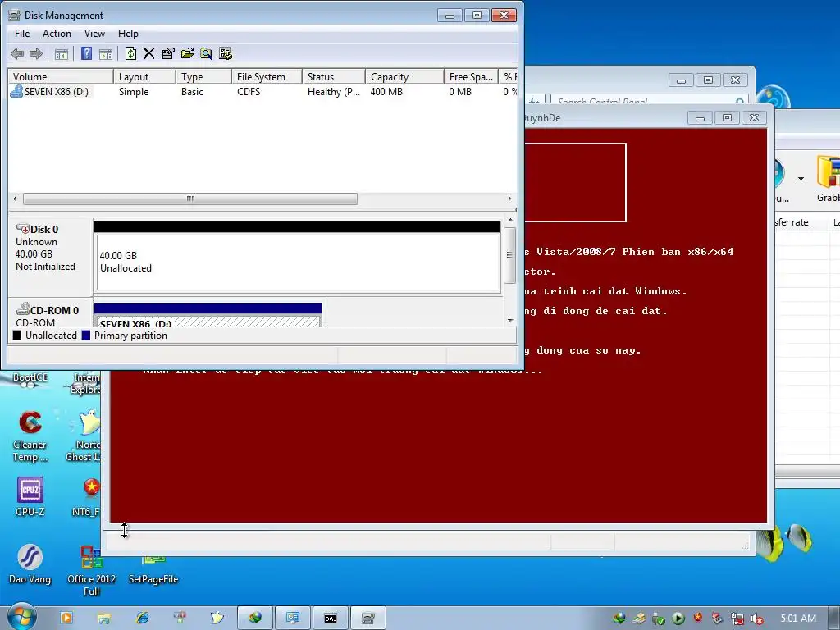Open Help via blue question mark icon
This screenshot has width=840, height=630.
tap(86, 53)
